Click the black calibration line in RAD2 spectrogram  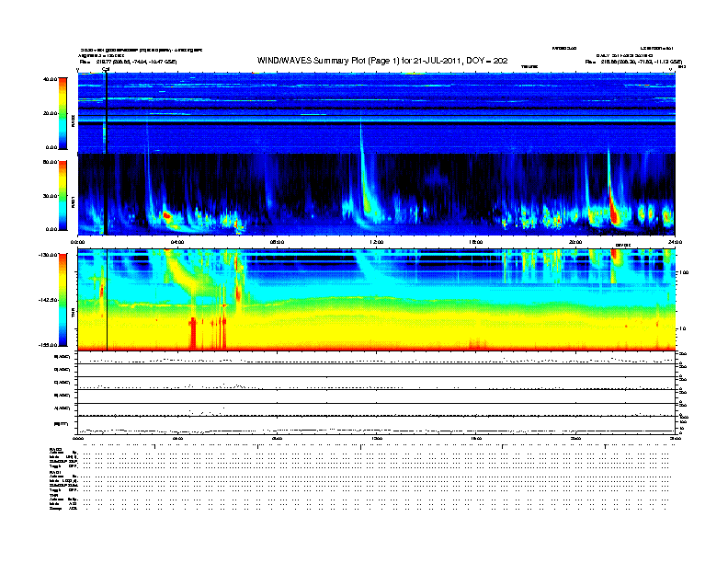click(107, 113)
